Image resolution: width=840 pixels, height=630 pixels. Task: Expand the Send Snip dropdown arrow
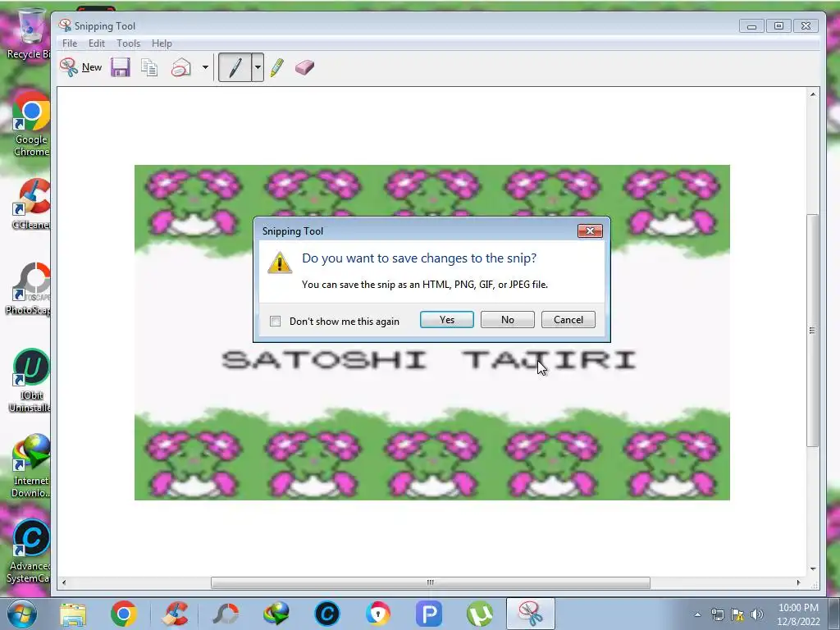205,67
